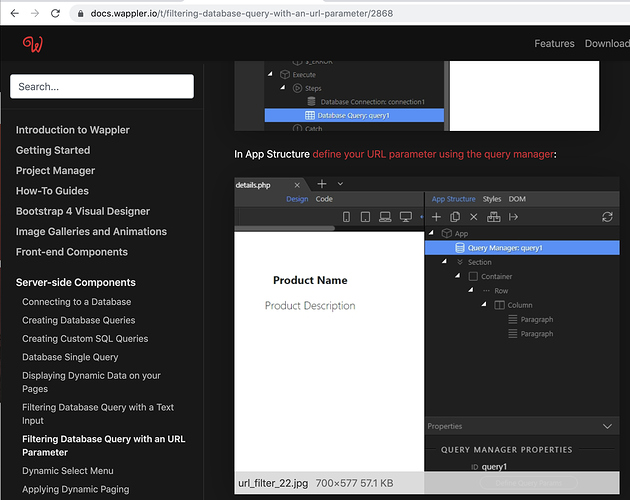Click the Wappler logo icon
The image size is (630, 500).
[34, 44]
